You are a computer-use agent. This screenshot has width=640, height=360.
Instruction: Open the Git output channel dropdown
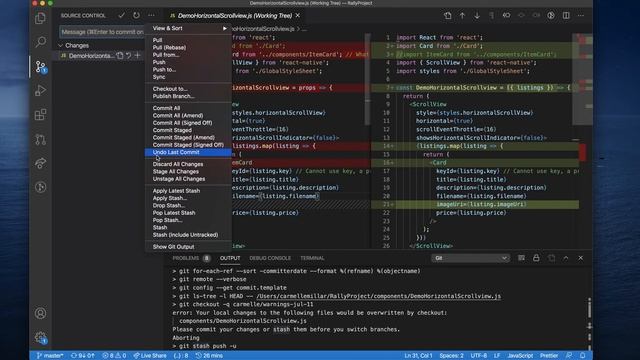coord(470,258)
